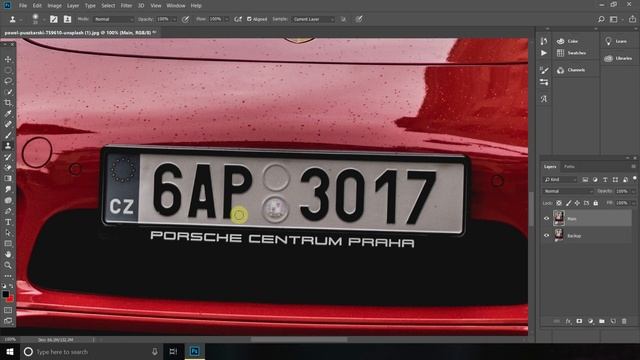Image resolution: width=640 pixels, height=360 pixels.
Task: Open the Learn panel
Action: [617, 41]
